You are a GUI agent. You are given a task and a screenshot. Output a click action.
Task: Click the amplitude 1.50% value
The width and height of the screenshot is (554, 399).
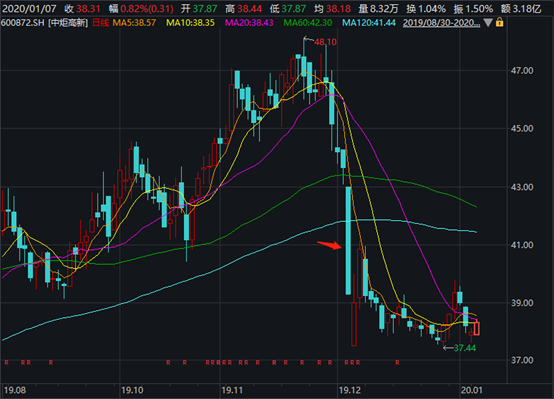click(x=479, y=8)
